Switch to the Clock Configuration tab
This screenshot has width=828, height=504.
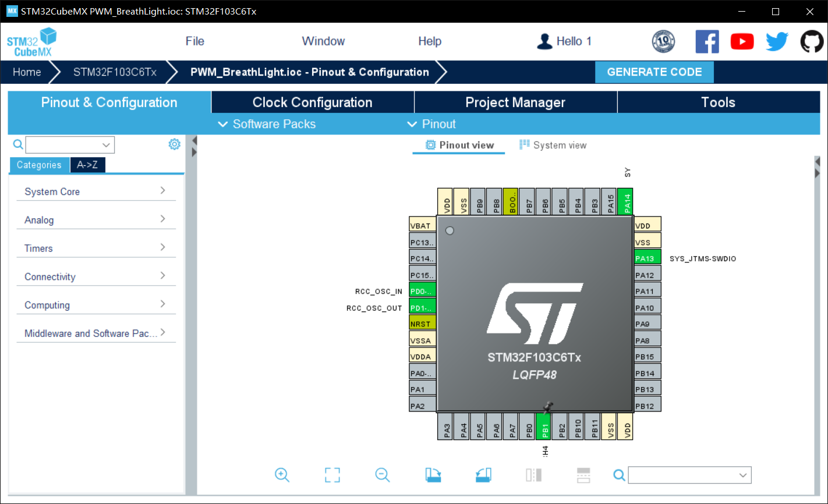pyautogui.click(x=312, y=102)
